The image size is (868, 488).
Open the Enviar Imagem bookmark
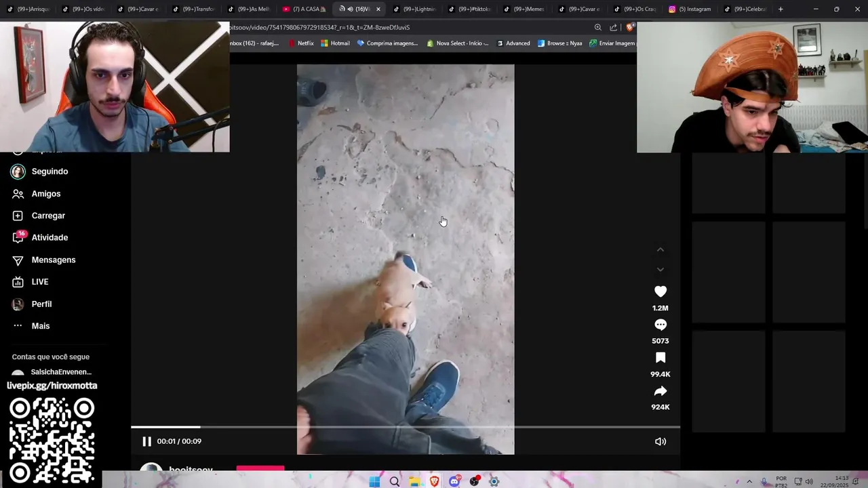coord(612,43)
